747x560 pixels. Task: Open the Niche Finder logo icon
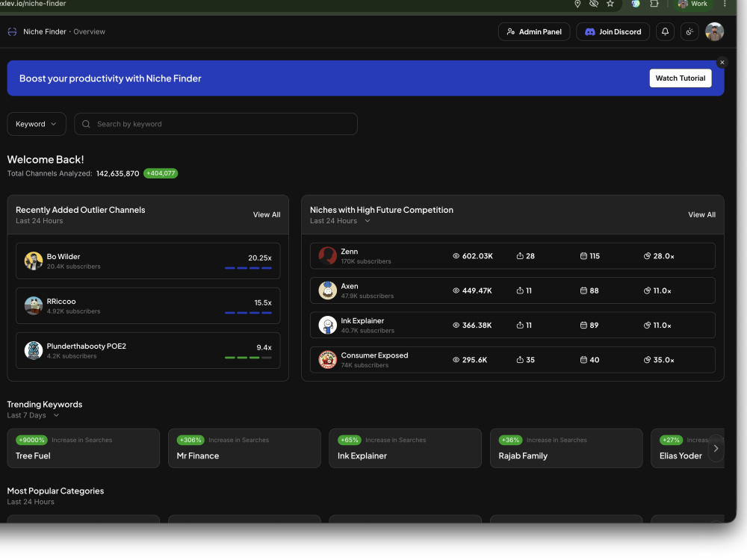[x=13, y=32]
